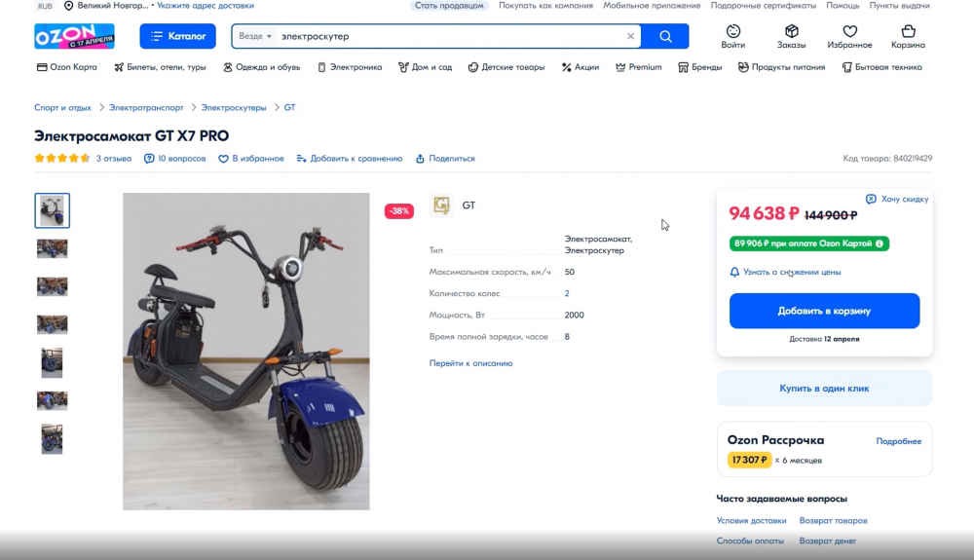Open the Каталог menu
The image size is (974, 560).
point(177,36)
